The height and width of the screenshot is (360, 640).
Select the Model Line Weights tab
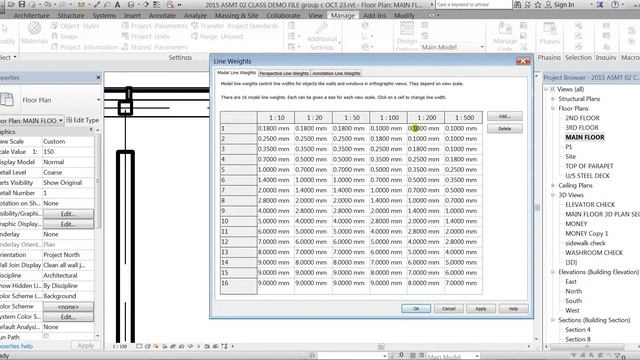click(x=236, y=73)
